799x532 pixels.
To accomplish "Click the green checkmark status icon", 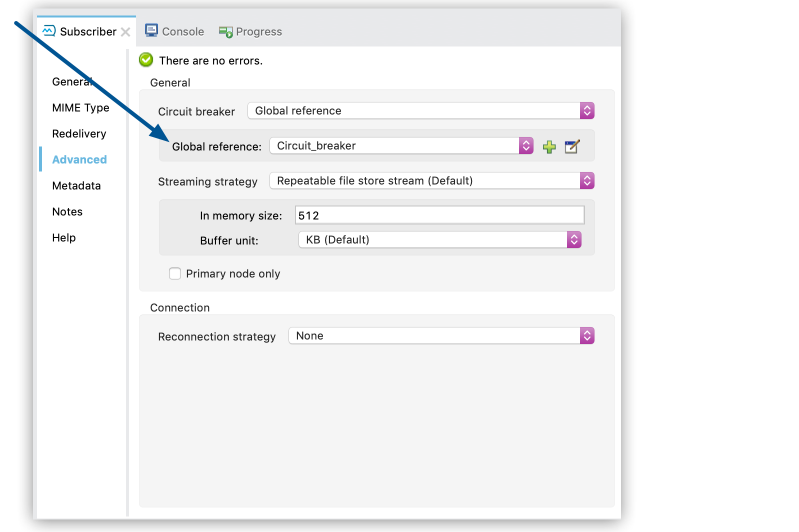I will (x=145, y=59).
